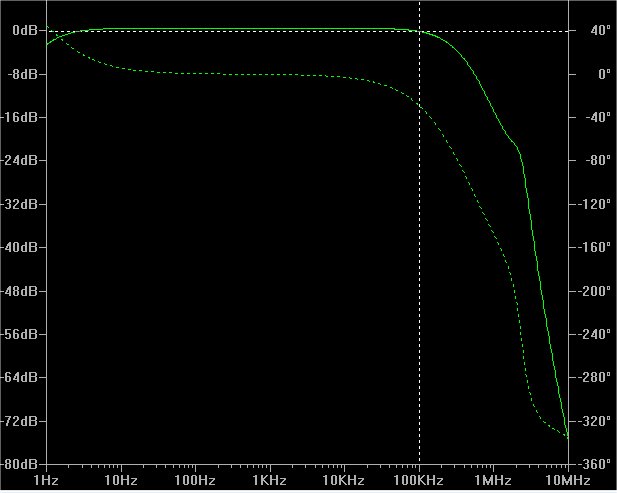Click the 1MHz frequency axis label
The height and width of the screenshot is (493, 617).
coord(492,480)
